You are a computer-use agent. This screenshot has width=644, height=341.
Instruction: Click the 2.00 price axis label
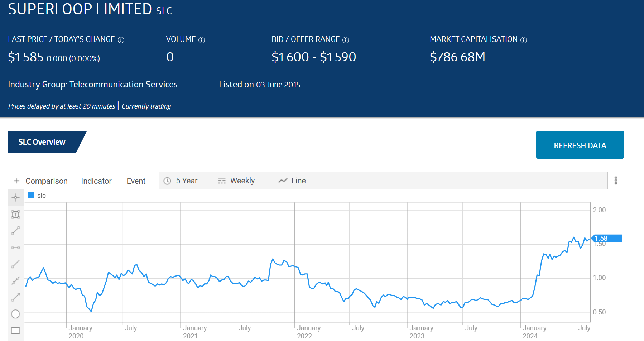(x=599, y=210)
